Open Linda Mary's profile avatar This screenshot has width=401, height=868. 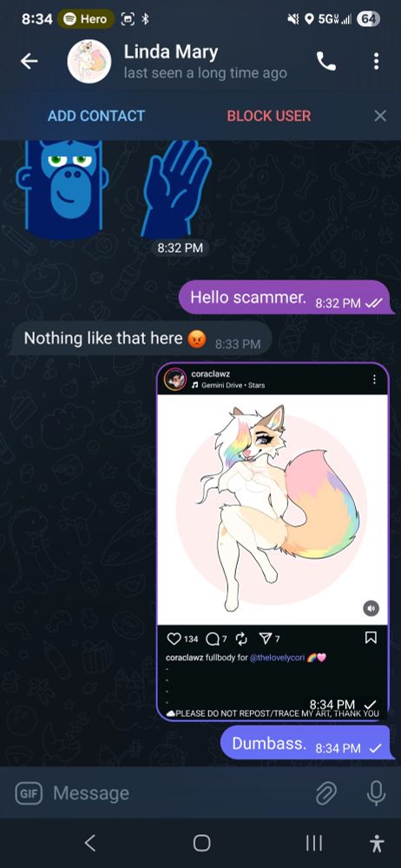(x=89, y=62)
